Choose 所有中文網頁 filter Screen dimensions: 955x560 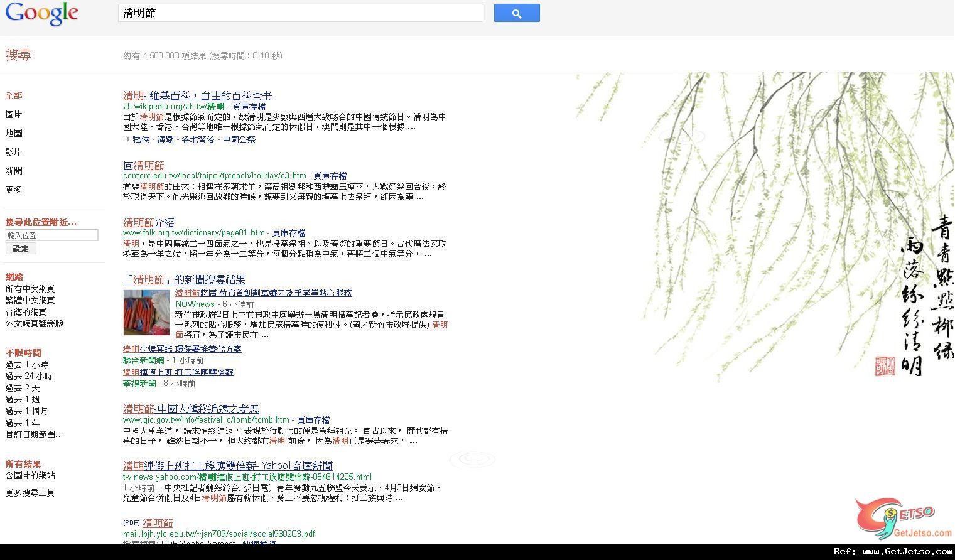(x=30, y=289)
